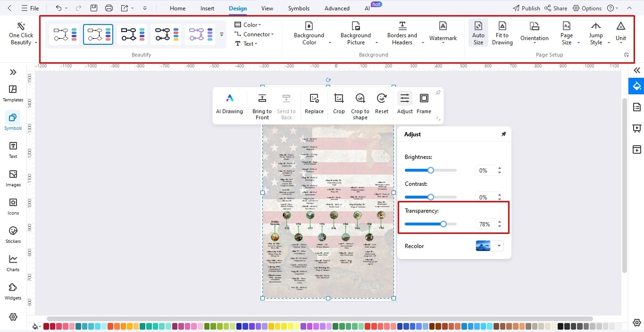
Task: Click the Print icon
Action: click(109, 8)
